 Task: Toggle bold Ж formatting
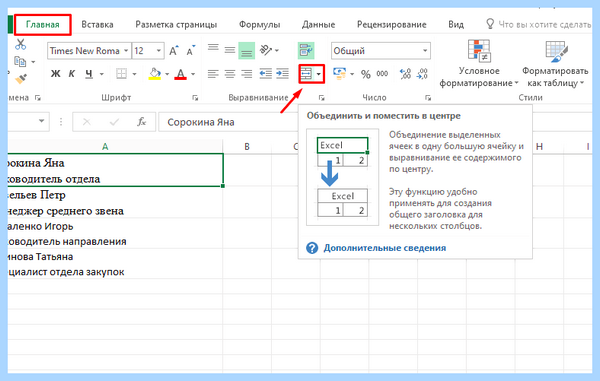(x=55, y=73)
